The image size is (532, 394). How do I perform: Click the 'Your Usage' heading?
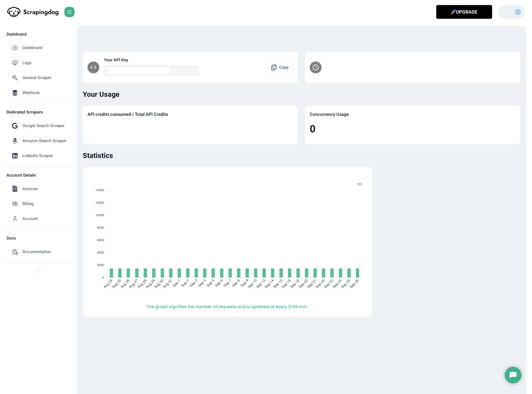(x=101, y=94)
